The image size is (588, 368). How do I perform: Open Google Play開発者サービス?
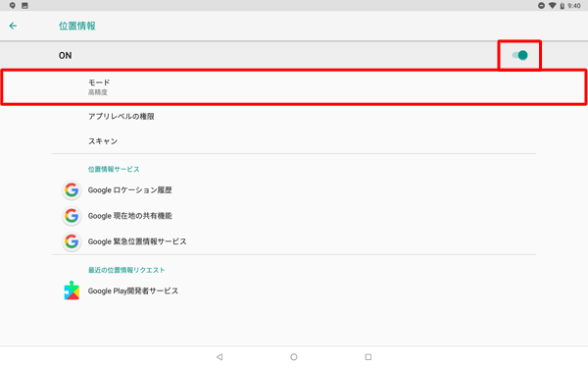pyautogui.click(x=294, y=291)
